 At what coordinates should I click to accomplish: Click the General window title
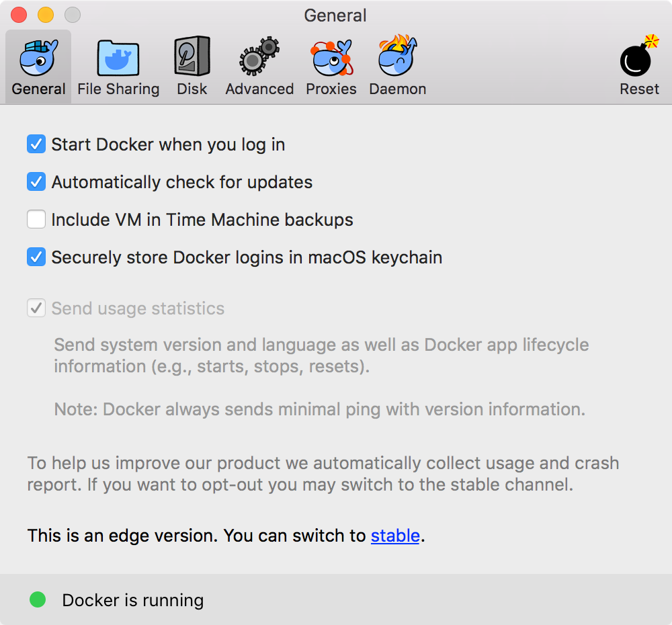tap(335, 15)
